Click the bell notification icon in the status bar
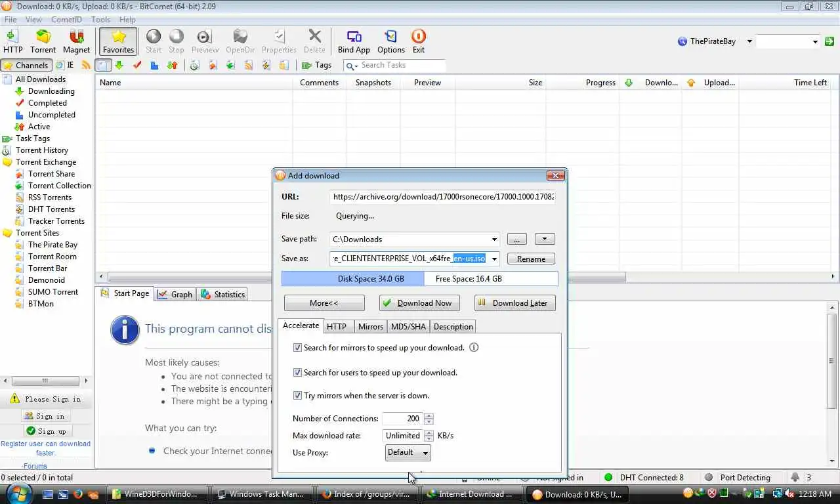 tap(795, 477)
